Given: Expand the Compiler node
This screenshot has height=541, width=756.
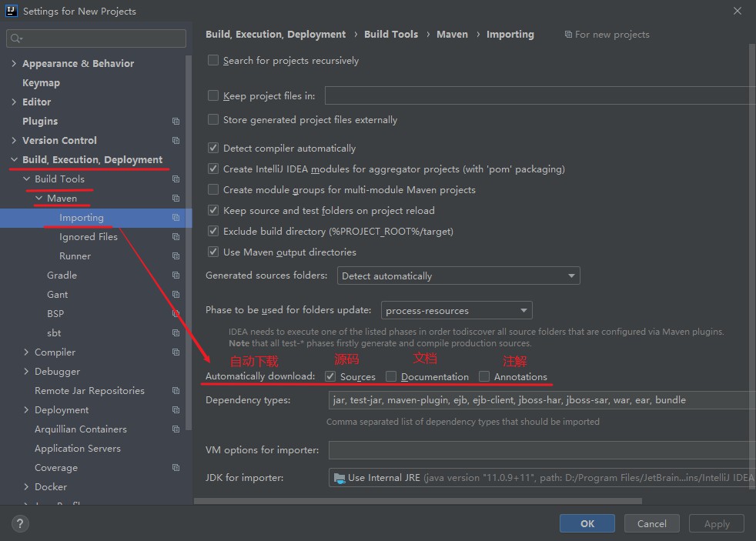Looking at the screenshot, I should [26, 352].
